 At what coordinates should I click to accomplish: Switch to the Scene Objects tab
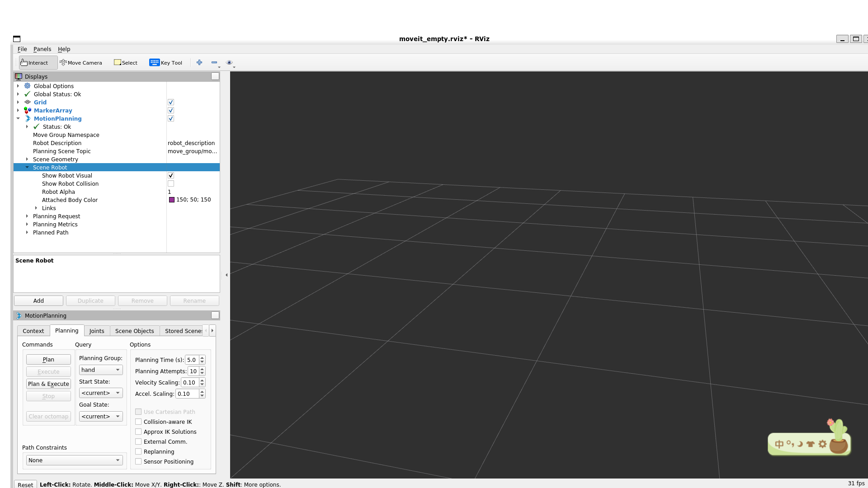click(x=135, y=331)
